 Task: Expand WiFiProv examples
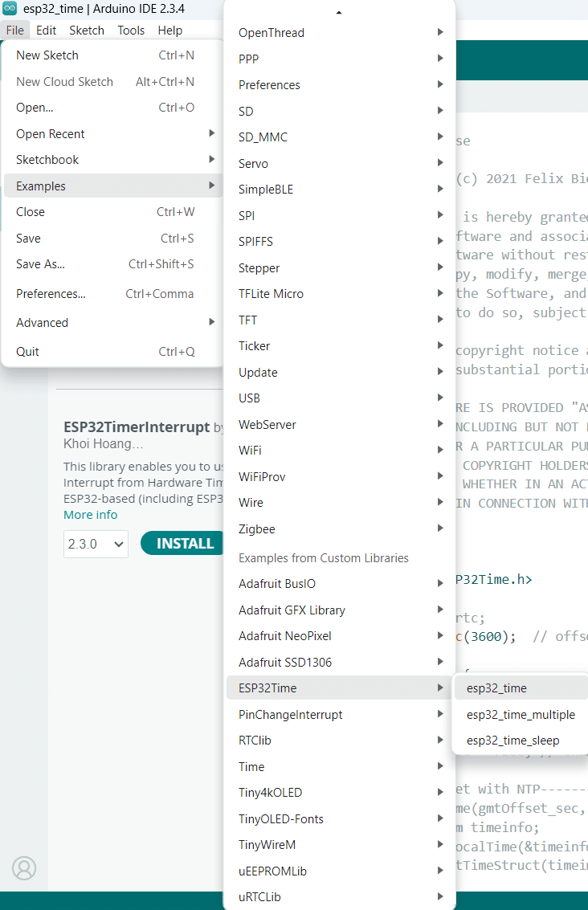tap(339, 476)
